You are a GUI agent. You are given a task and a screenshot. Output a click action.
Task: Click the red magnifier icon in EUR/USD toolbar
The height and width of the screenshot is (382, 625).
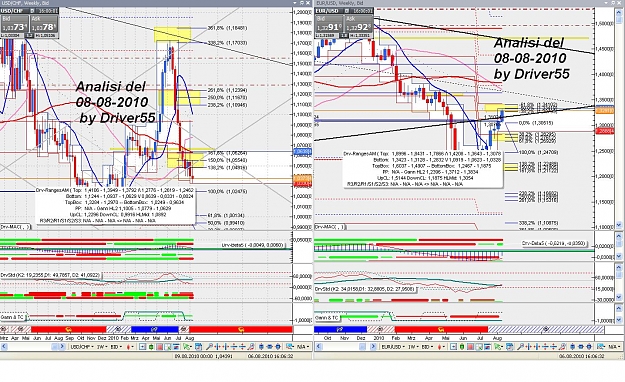(x=562, y=347)
